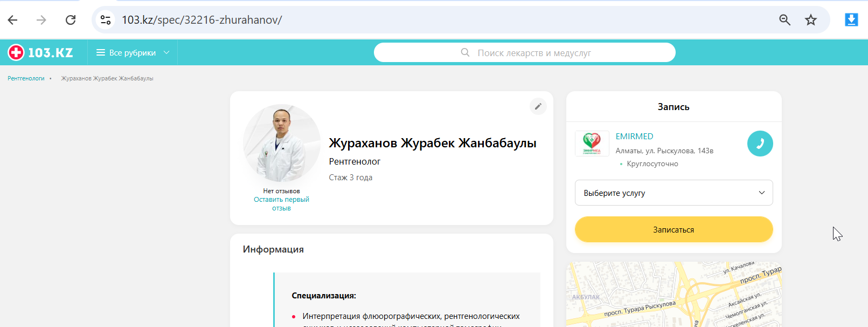The width and height of the screenshot is (868, 327).
Task: Click the phone call button for EMIRMED
Action: coord(760,144)
